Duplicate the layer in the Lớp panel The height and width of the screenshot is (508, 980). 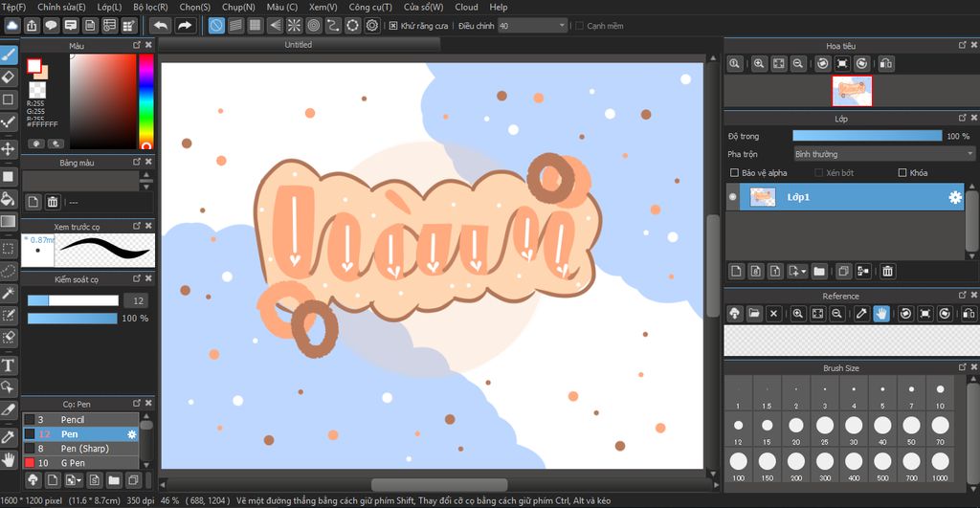point(844,271)
